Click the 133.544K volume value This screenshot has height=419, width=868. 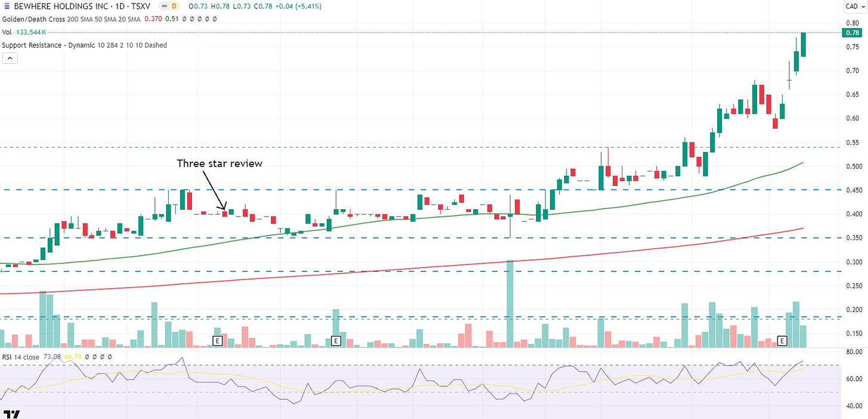(32, 32)
